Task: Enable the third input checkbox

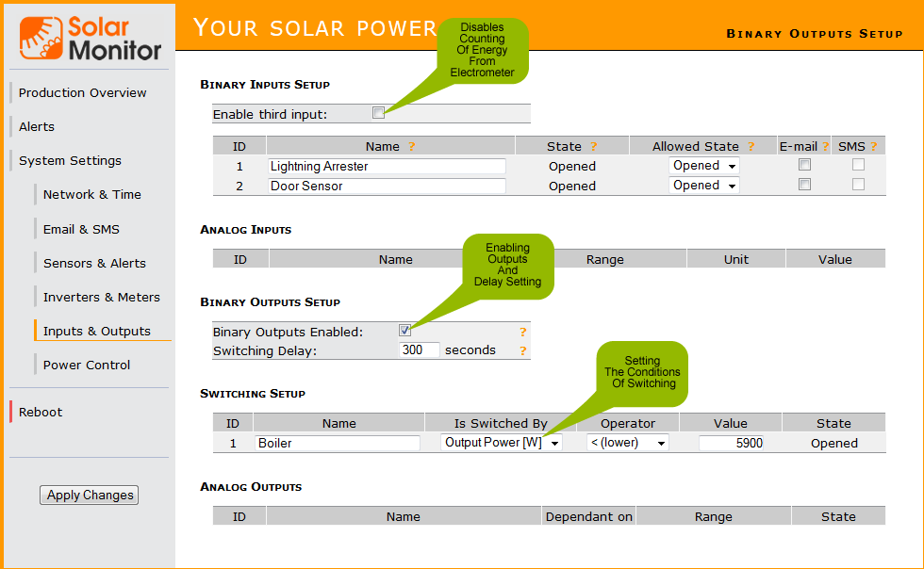Action: pyautogui.click(x=378, y=113)
